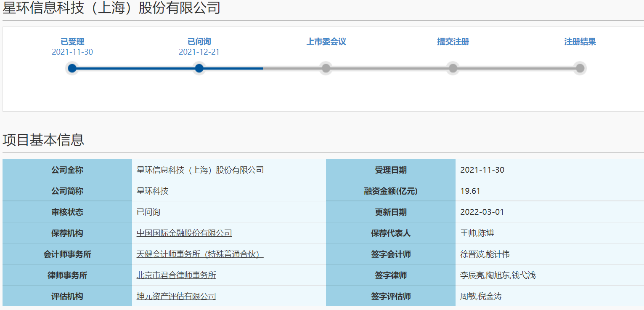This screenshot has height=310, width=644.
Task: Click the 项目基本信息 section heading
Action: tap(43, 140)
